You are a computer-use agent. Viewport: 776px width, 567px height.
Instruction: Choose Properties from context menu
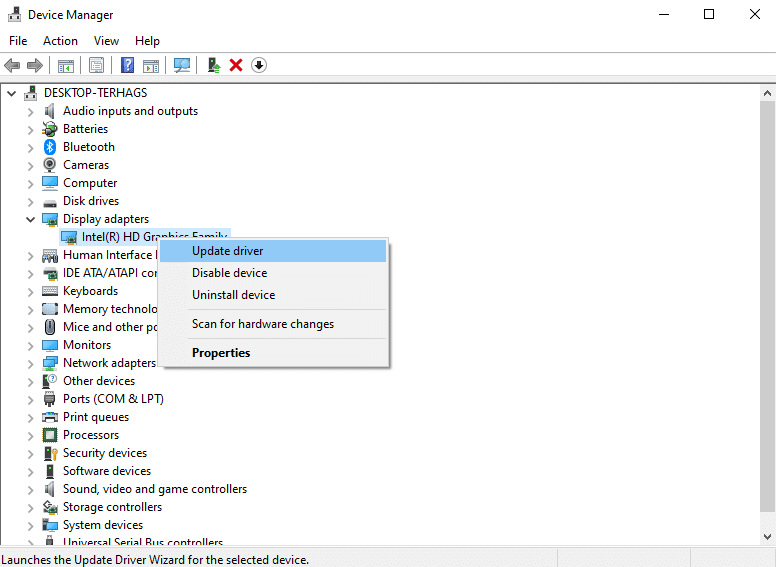click(273, 353)
